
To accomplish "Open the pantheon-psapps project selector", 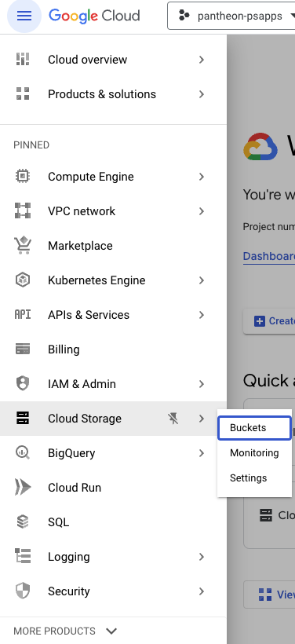I will (233, 16).
